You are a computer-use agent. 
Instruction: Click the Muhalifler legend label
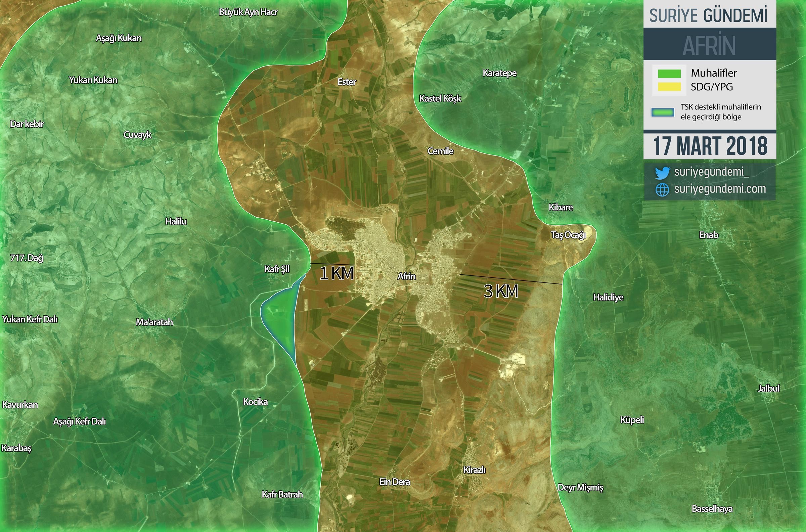pos(714,73)
